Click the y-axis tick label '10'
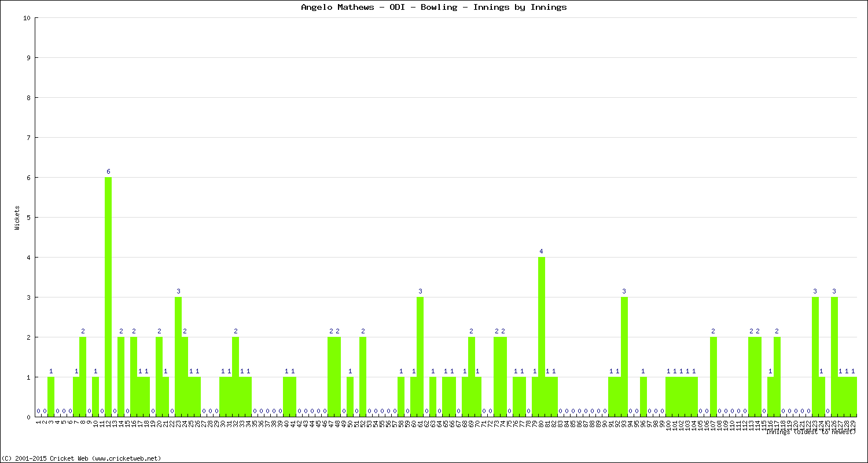This screenshot has width=868, height=463. (27, 18)
